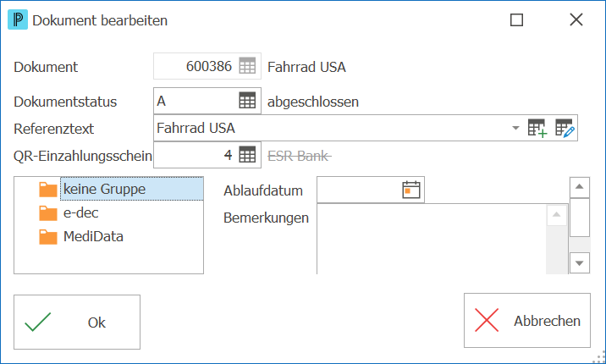This screenshot has height=364, width=606.
Task: Click the struck-through ESR Bank text
Action: pos(299,156)
